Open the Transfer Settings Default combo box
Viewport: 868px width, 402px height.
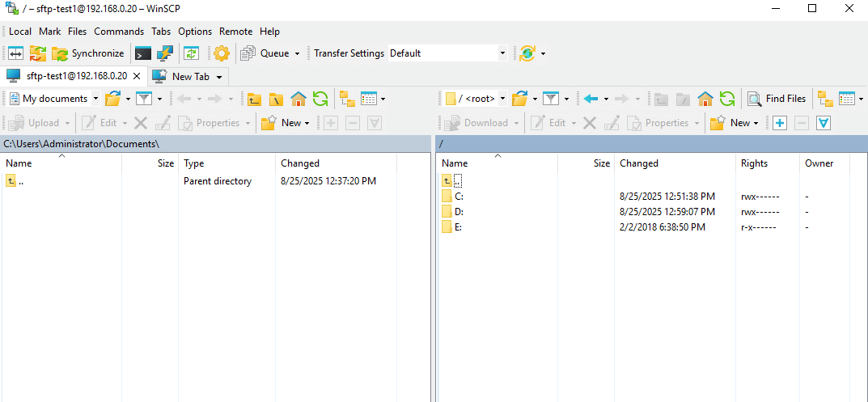pos(447,53)
